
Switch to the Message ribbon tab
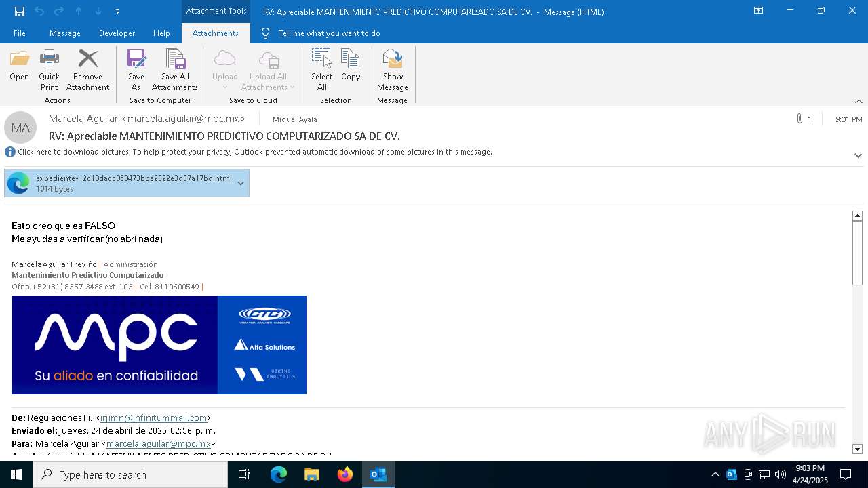65,33
